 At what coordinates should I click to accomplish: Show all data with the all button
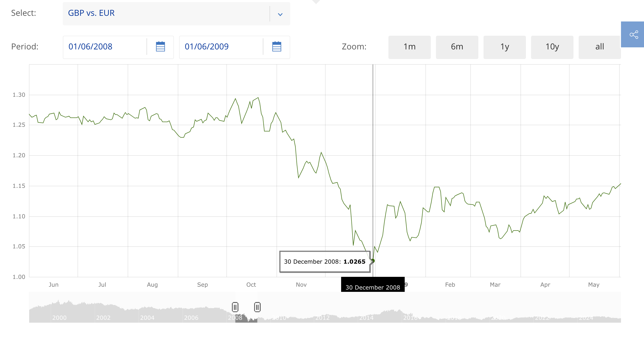(600, 47)
